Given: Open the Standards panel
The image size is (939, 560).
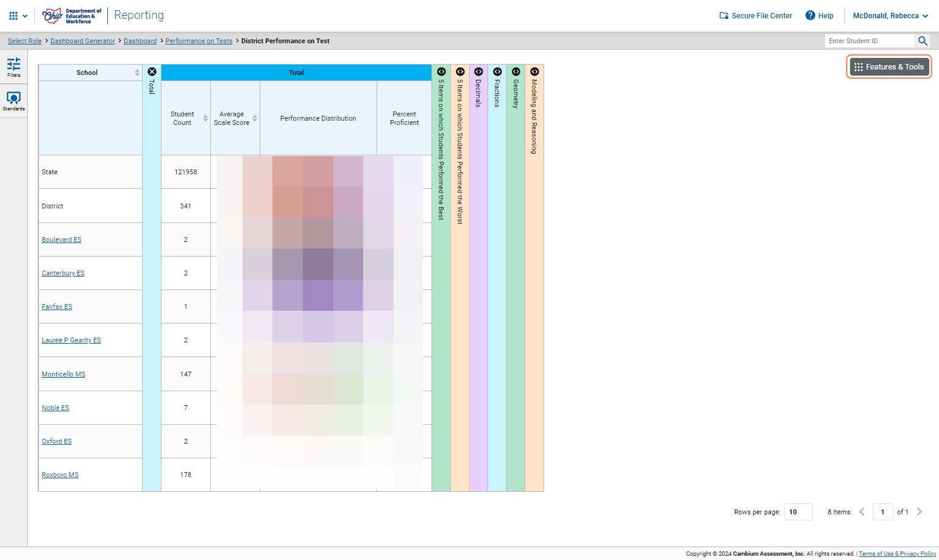Looking at the screenshot, I should point(13,101).
